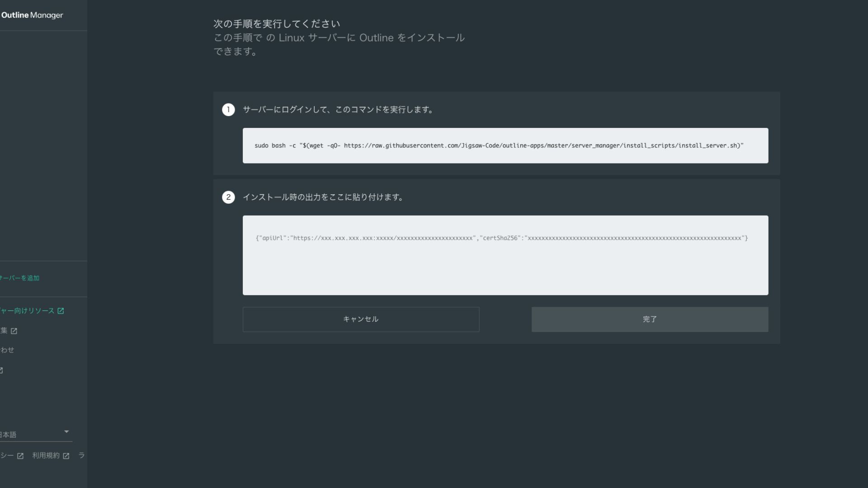Click the description mentioning Linux サーバー
This screenshot has width=868, height=488.
click(339, 44)
